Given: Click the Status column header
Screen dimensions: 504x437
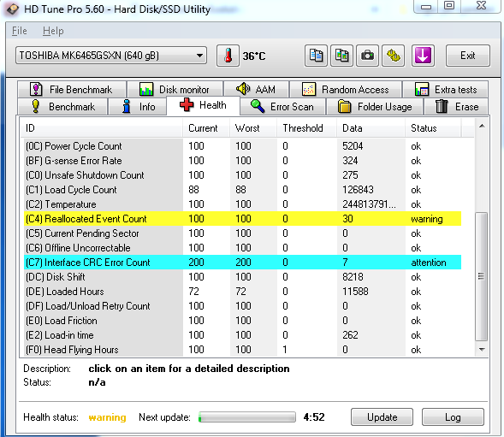Looking at the screenshot, I should (x=433, y=128).
